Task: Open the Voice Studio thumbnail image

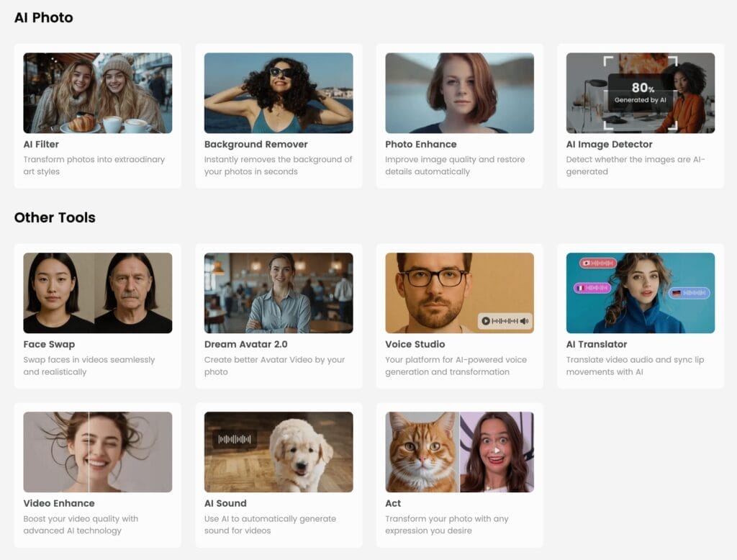Action: (459, 293)
